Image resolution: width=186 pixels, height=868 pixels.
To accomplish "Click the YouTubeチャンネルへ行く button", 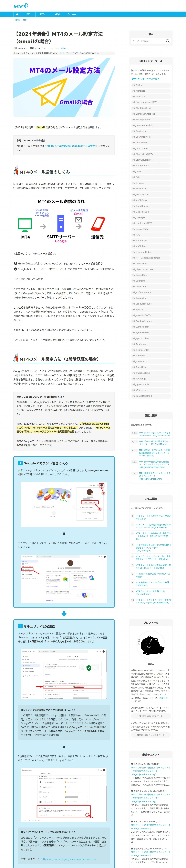I will [x=151, y=735].
